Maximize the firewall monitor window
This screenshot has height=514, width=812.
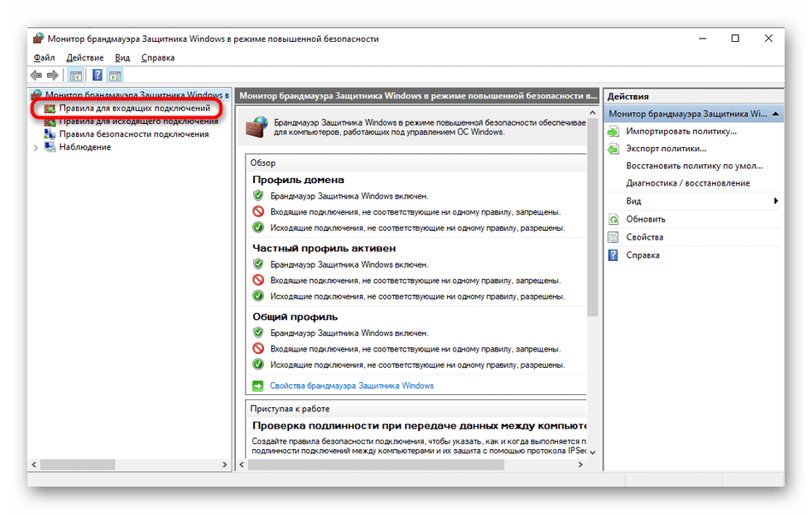[735, 38]
